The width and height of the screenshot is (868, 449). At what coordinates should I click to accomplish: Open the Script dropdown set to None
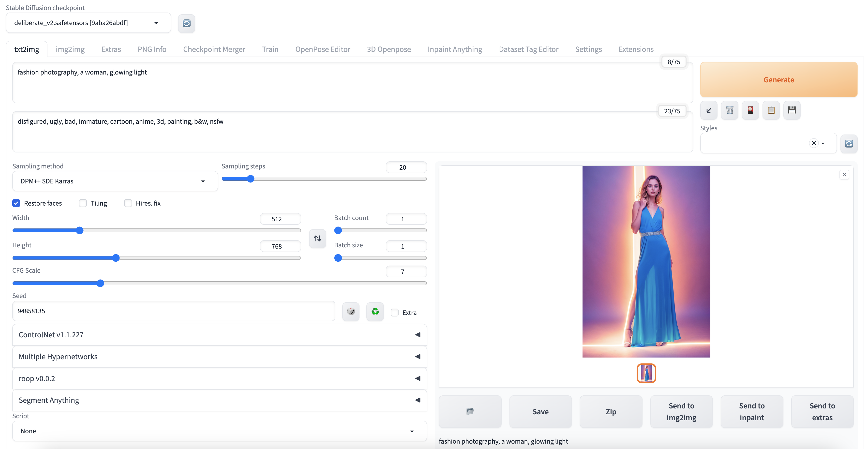point(219,431)
